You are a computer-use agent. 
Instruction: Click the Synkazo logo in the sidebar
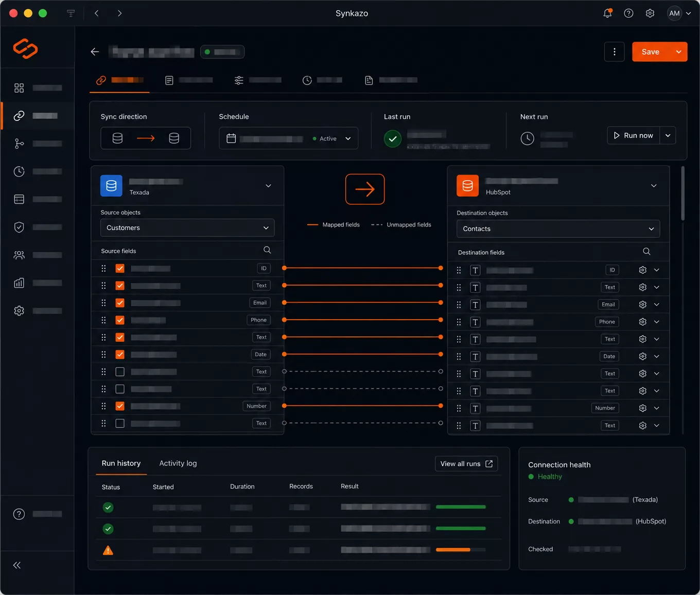point(25,48)
